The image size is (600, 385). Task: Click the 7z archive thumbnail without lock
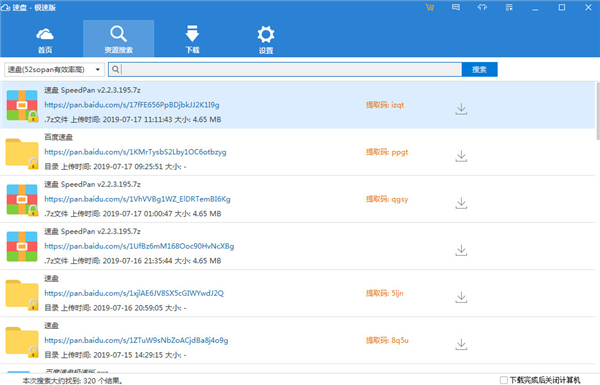click(22, 246)
